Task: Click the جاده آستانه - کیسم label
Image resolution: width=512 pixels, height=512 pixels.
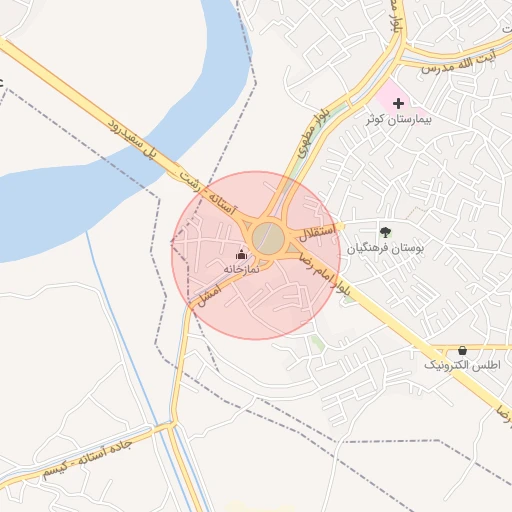Action: 88,460
